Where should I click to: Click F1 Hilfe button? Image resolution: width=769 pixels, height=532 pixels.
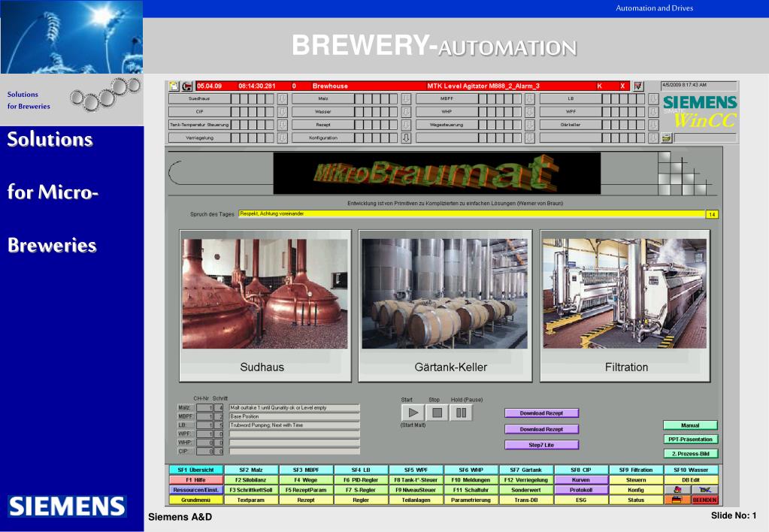(x=195, y=480)
